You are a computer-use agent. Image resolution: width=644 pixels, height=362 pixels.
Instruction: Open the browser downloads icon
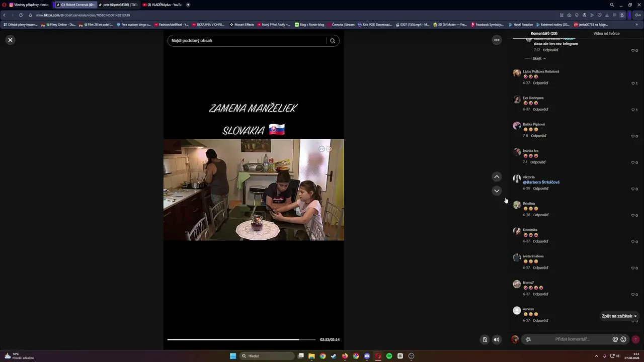tap(607, 15)
